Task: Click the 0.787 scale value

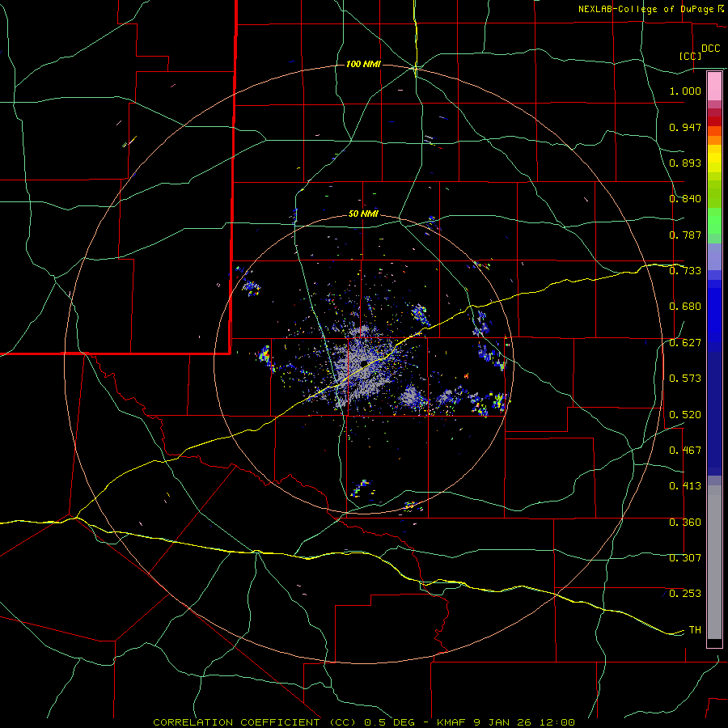Action: (685, 235)
